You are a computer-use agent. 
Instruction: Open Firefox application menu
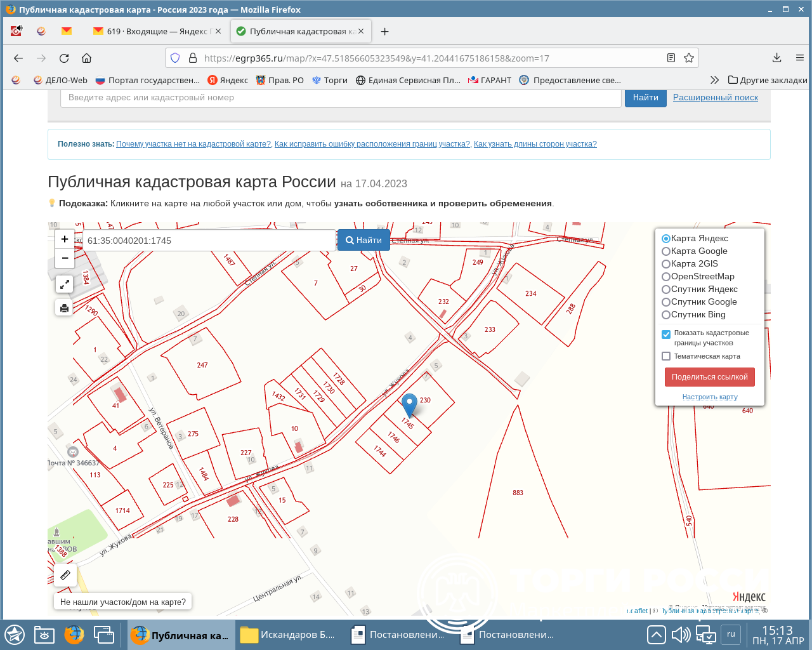coord(799,58)
